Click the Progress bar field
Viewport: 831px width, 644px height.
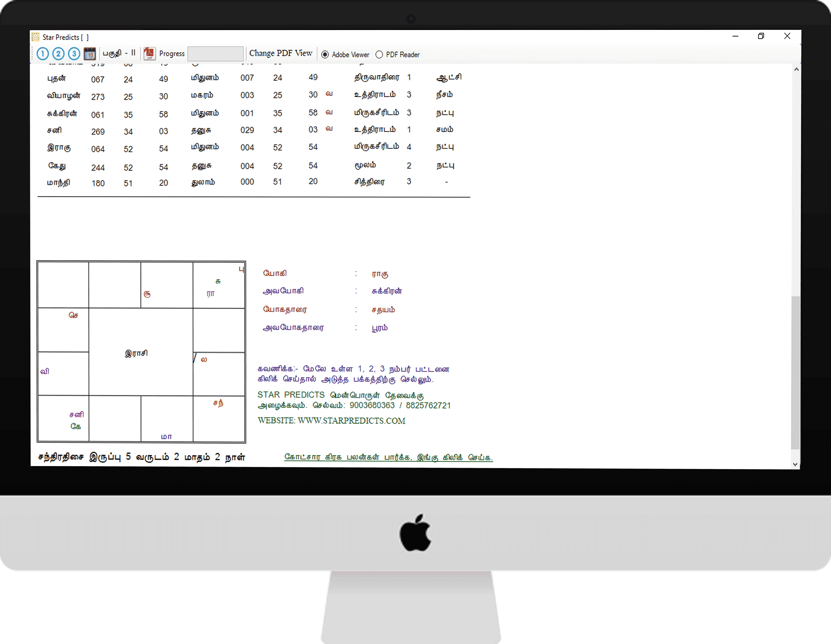coord(215,54)
